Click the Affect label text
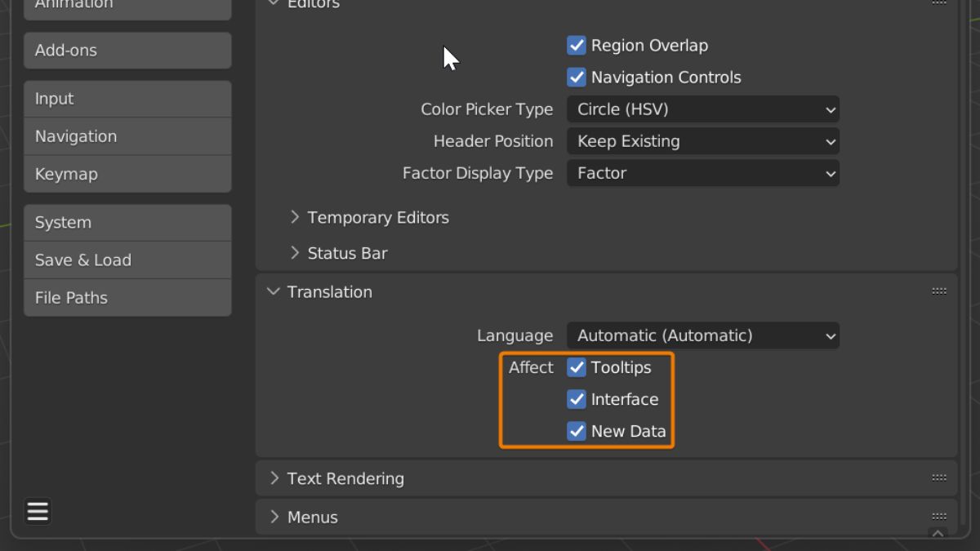The width and height of the screenshot is (980, 551). pos(531,367)
